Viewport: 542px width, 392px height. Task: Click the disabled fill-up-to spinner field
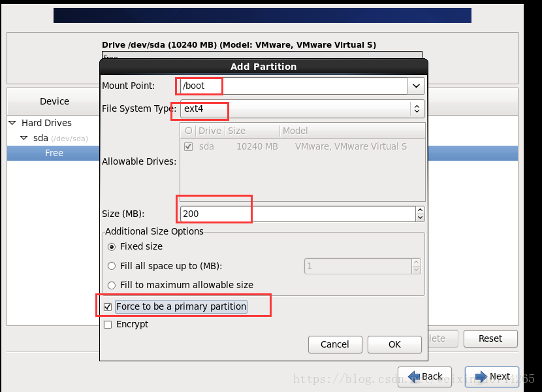click(358, 266)
